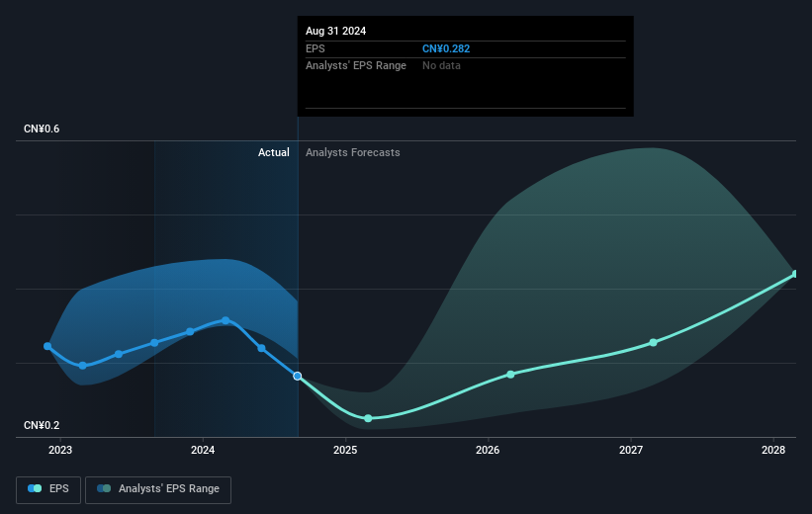Click the EPS data point in mid 2023
The width and height of the screenshot is (812, 514).
tap(119, 354)
